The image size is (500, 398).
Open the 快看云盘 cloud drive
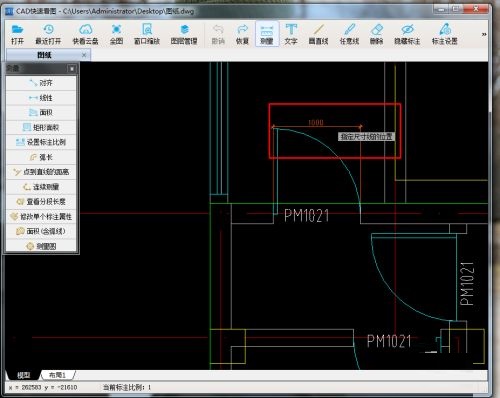[x=85, y=34]
